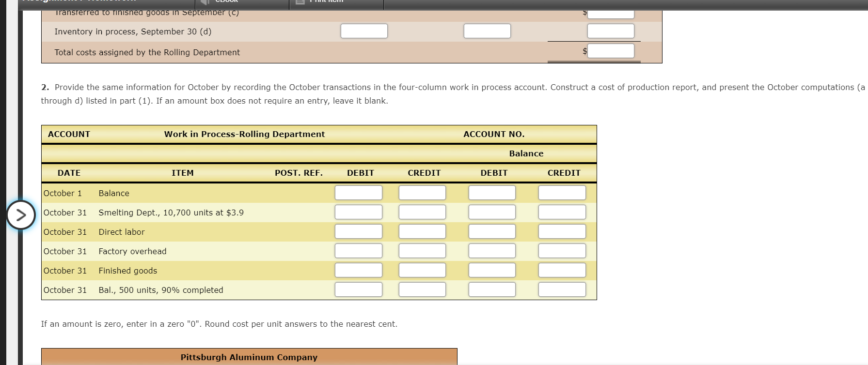
Task: Click Factory overhead debit field
Action: point(359,251)
